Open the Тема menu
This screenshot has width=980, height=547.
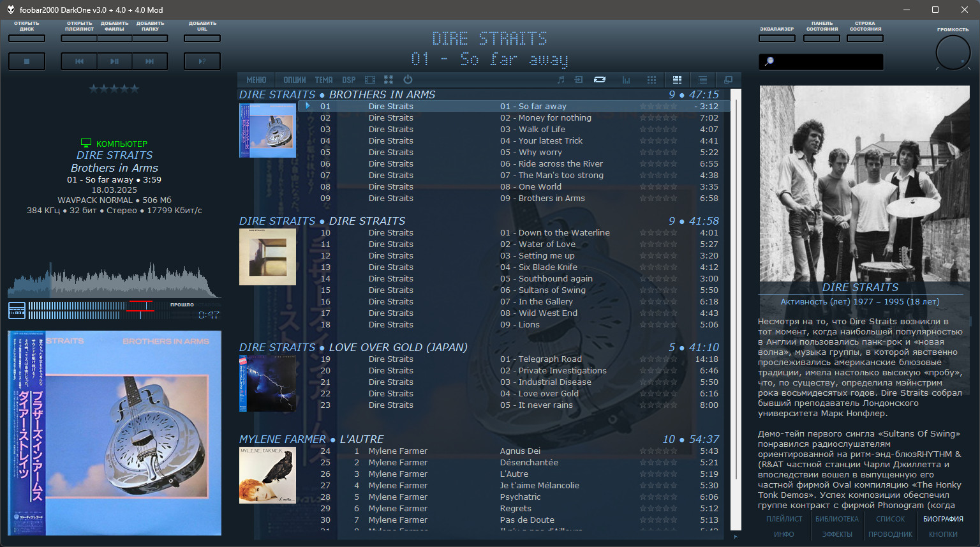pyautogui.click(x=323, y=80)
